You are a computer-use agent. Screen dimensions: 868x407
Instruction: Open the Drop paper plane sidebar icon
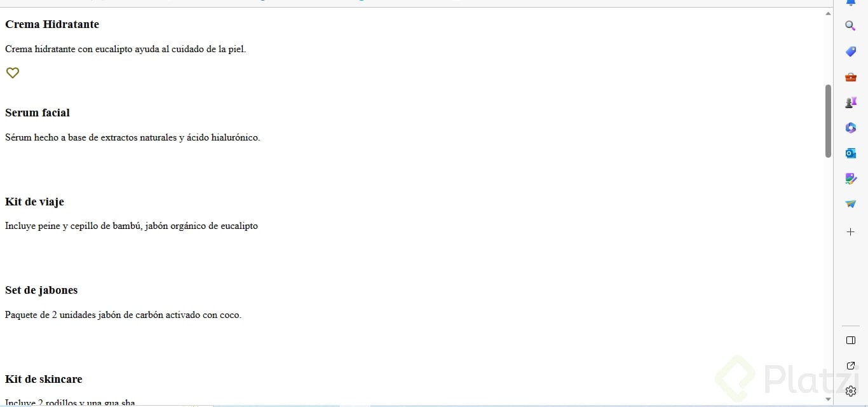(850, 204)
